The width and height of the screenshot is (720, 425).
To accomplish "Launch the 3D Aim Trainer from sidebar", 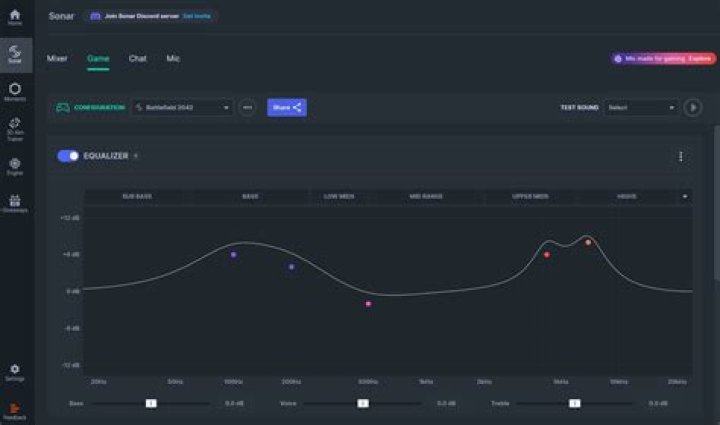I will 15,129.
